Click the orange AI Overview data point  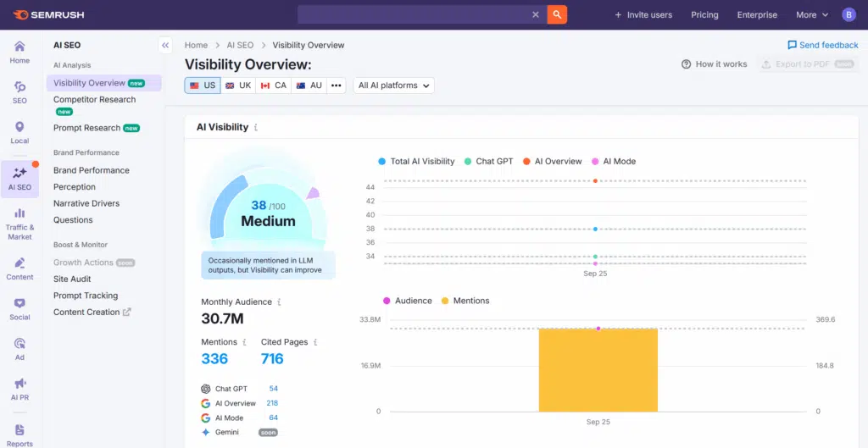595,181
